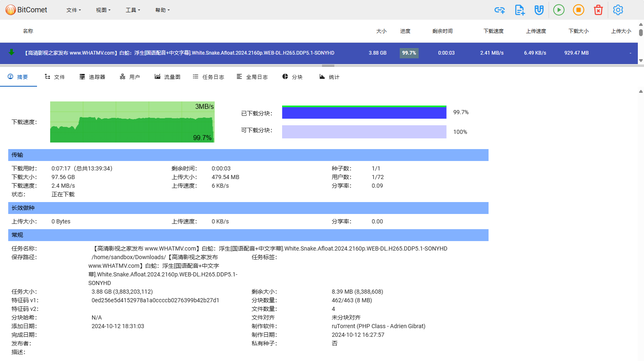Open settings with the gear icon
This screenshot has width=644, height=361.
pyautogui.click(x=618, y=10)
